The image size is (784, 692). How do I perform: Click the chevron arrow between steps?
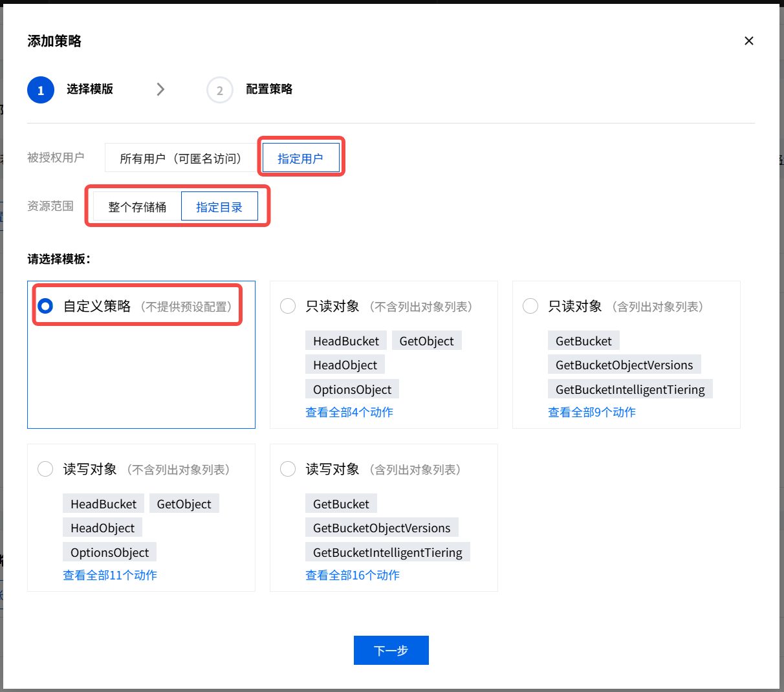click(160, 89)
